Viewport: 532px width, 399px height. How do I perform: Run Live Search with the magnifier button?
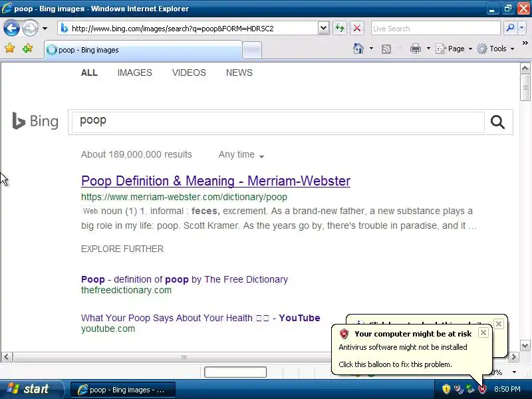tap(509, 28)
